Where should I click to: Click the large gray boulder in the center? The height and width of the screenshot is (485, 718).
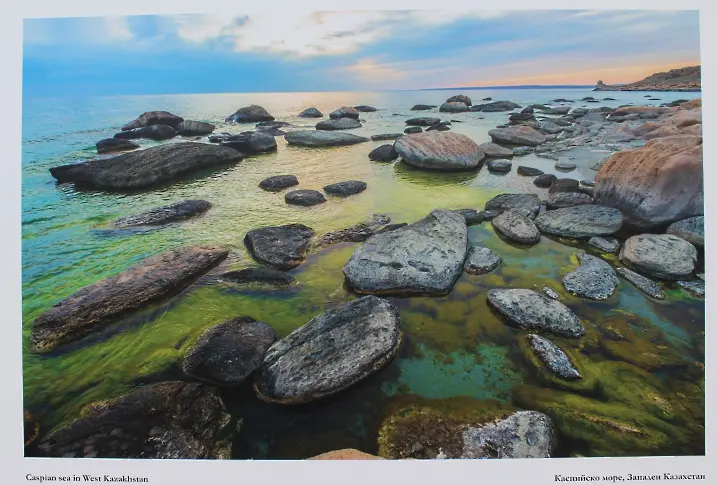(410, 256)
